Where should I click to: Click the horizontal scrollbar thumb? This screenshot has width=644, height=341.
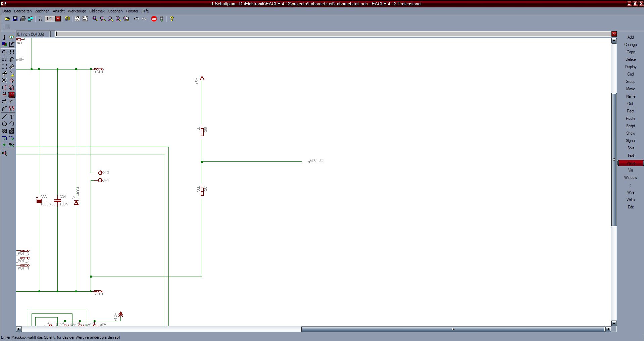coord(453,329)
